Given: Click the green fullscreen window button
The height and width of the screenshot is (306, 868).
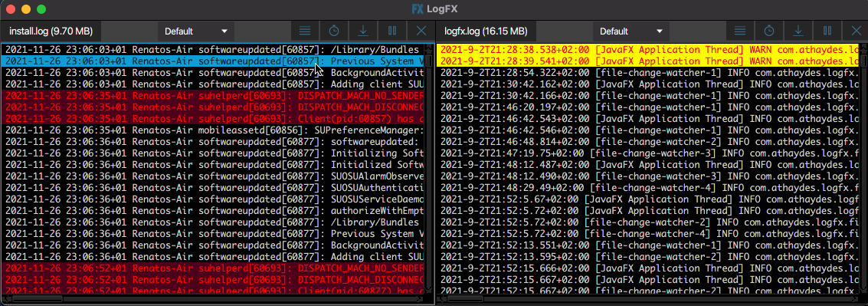Looking at the screenshot, I should (41, 9).
